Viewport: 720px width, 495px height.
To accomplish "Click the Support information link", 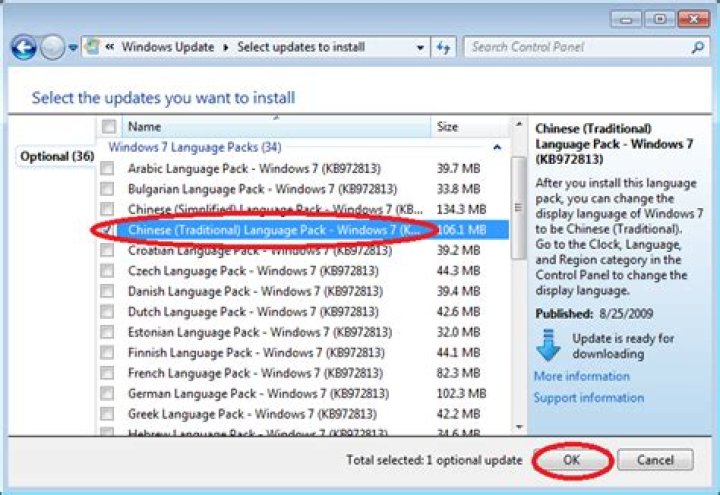I will pos(588,398).
